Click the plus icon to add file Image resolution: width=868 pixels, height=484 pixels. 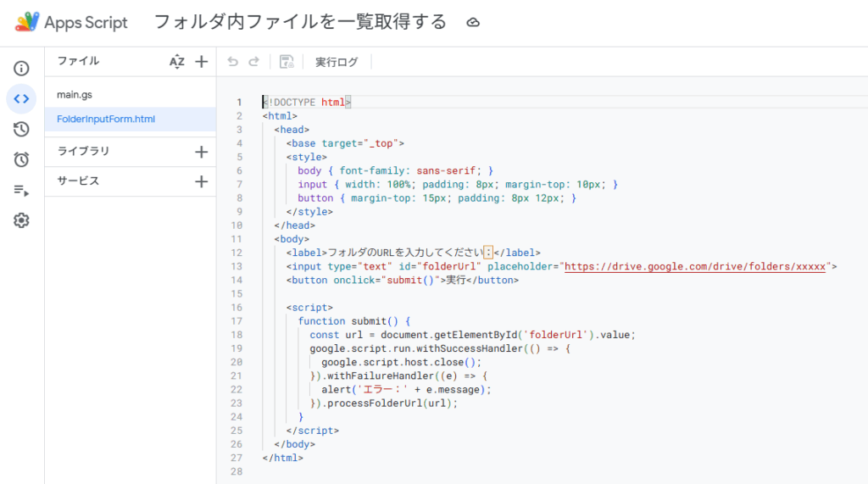point(201,61)
